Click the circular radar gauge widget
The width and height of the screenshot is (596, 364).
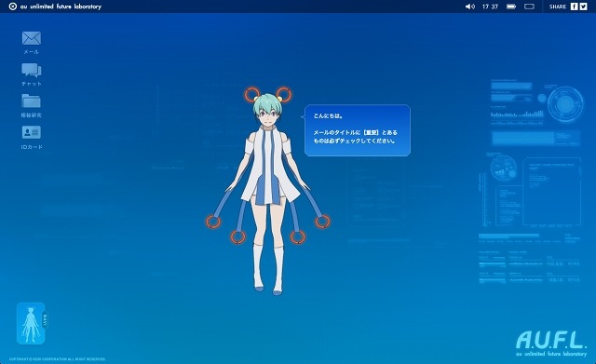point(565,104)
